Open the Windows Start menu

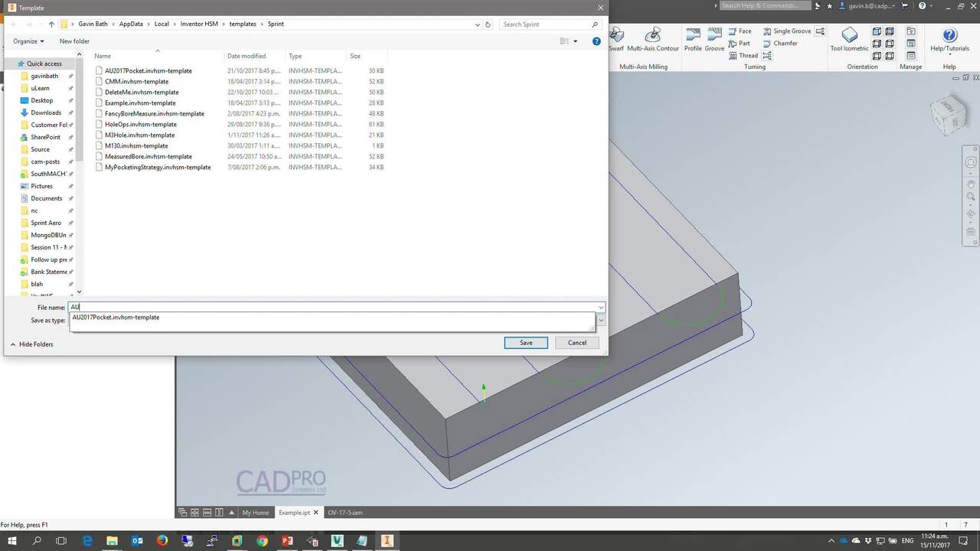pyautogui.click(x=12, y=540)
